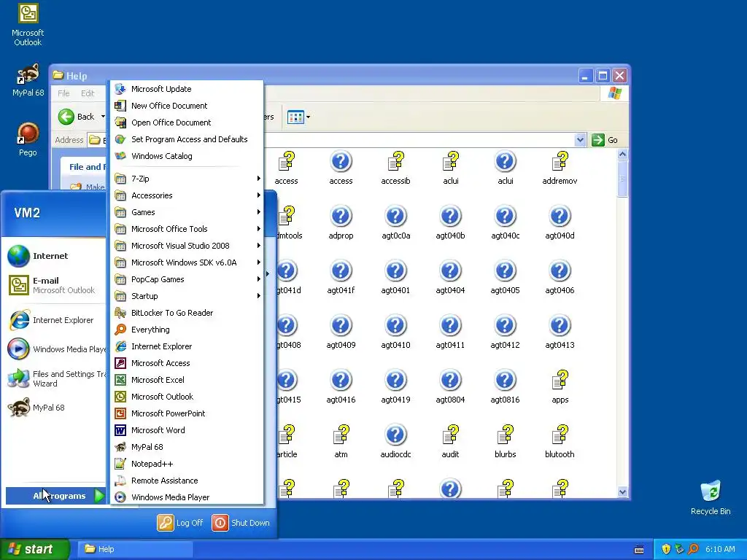This screenshot has height=560, width=747.
Task: Open MyPal 68 from programs list
Action: pos(187,447)
